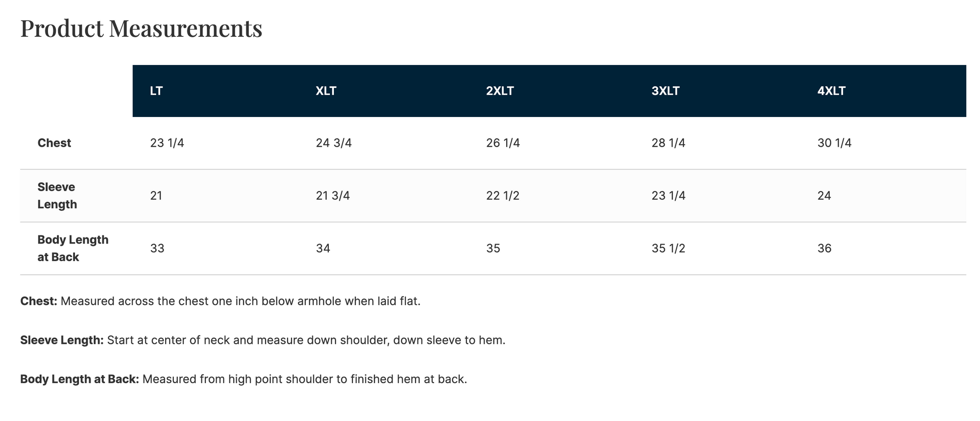
Task: Select the LT column header
Action: coord(156,91)
